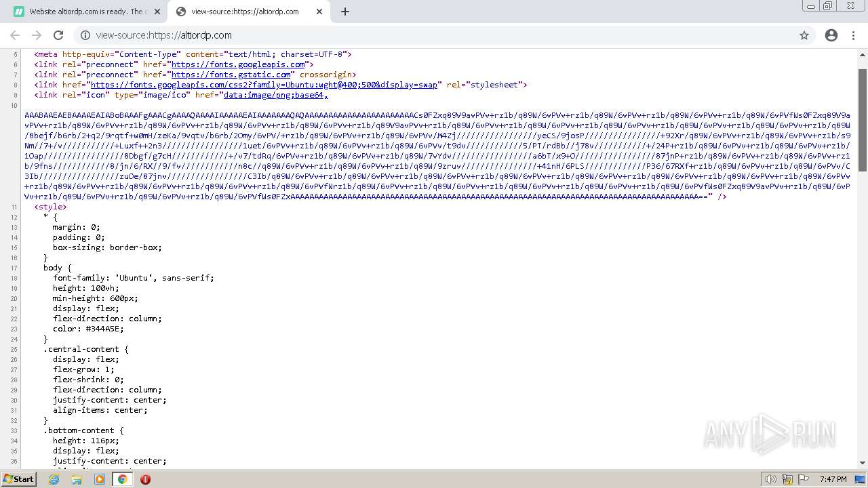The height and width of the screenshot is (488, 868).
Task: Open the Action Center flag tray icon
Action: [804, 479]
